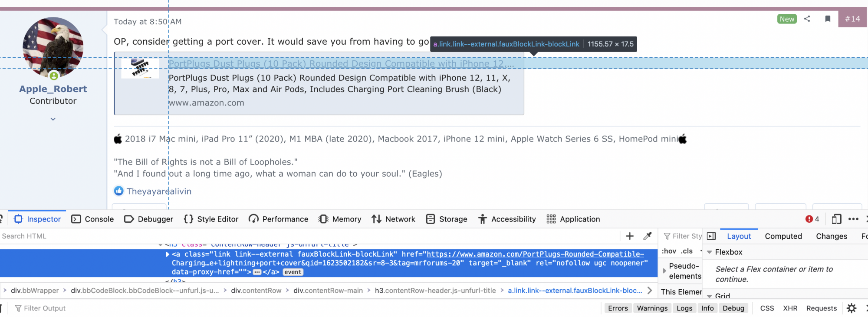868x317 pixels.
Task: Click the event badge on the anchor node
Action: coord(293,272)
